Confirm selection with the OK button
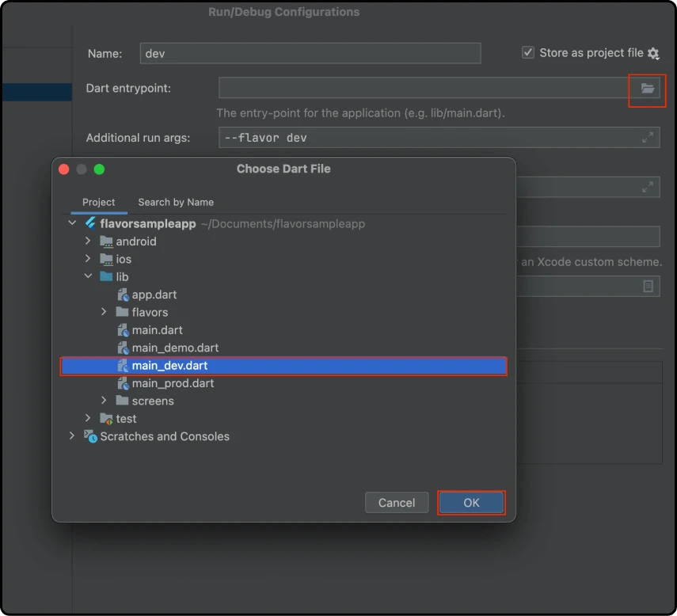Screen dimensions: 677x616 (471, 502)
